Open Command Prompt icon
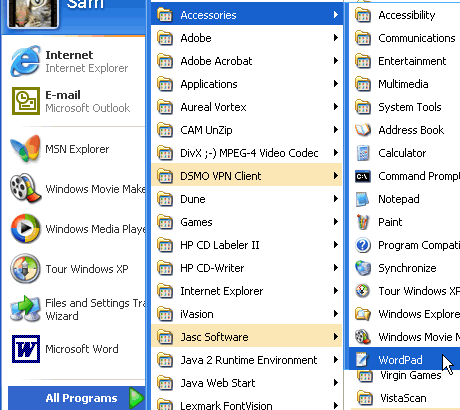This screenshot has width=460, height=410. 363,176
